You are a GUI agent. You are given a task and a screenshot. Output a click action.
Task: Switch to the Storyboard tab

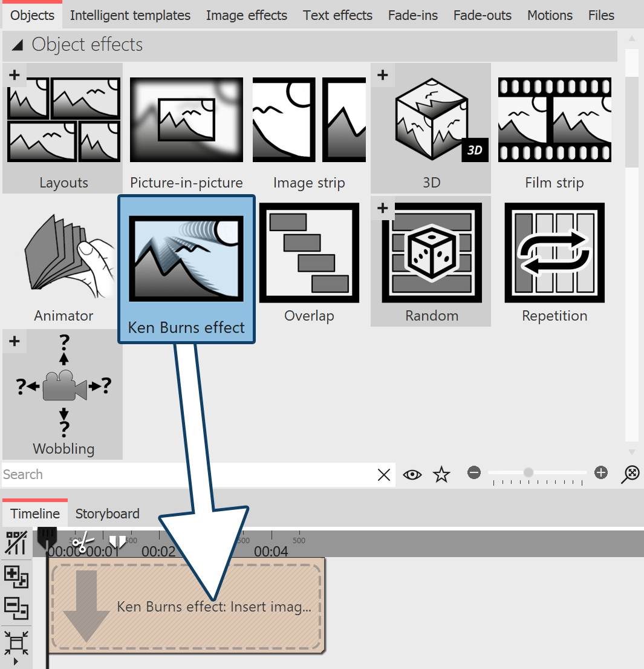[x=107, y=513]
